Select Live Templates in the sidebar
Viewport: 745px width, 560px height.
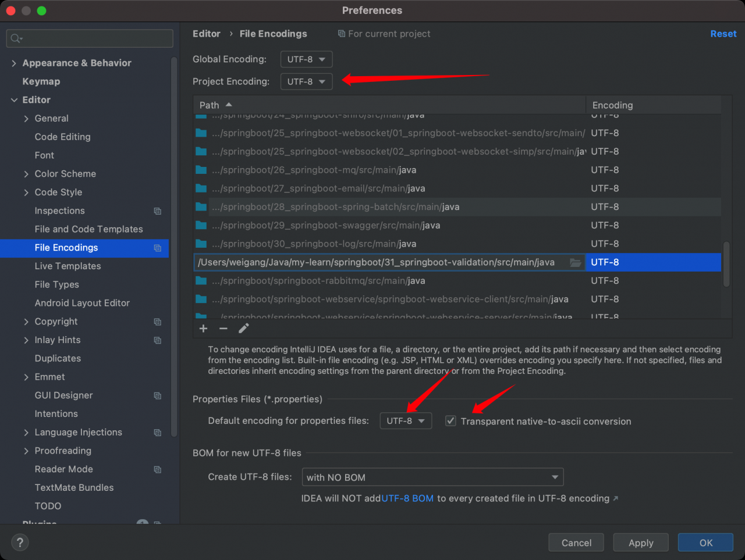point(68,266)
